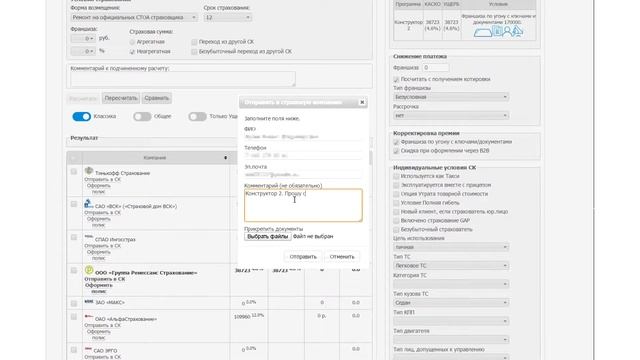The image size is (640, 360).
Task: Open the Франшиза percent dropdown
Action: pos(83,51)
